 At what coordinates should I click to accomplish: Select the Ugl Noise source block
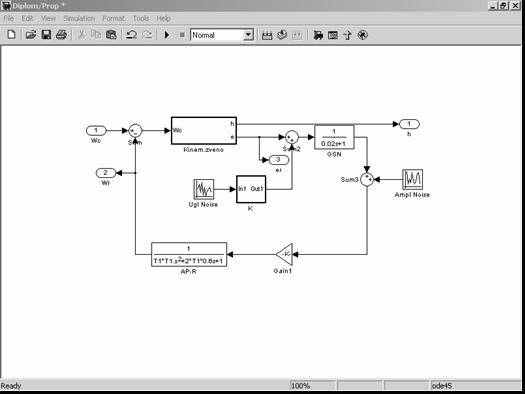204,189
